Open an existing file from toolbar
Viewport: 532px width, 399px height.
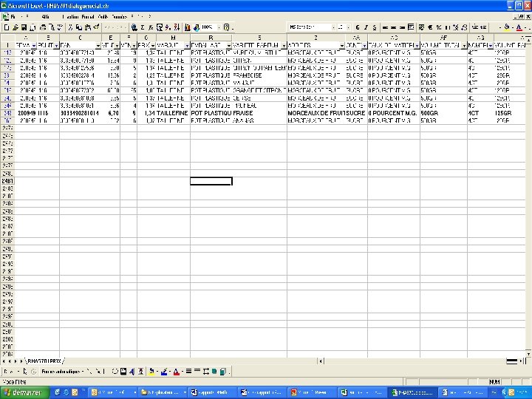[x=16, y=27]
